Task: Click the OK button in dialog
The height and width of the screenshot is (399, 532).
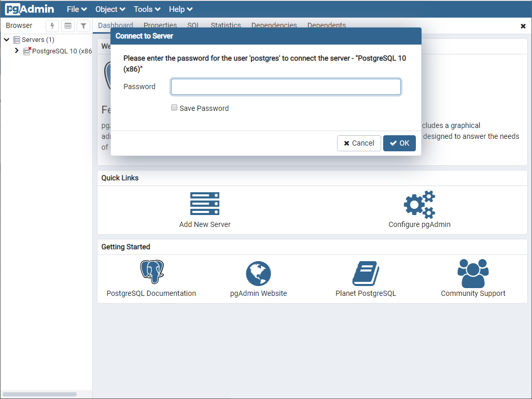Action: (x=399, y=144)
